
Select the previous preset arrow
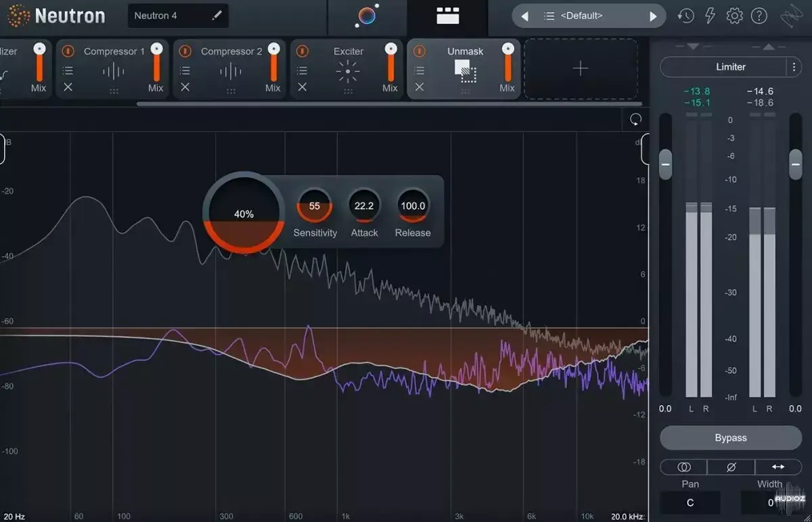tap(525, 16)
